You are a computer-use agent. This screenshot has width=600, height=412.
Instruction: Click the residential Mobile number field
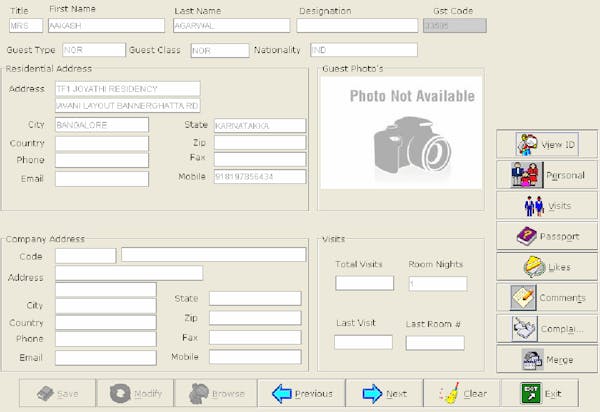point(260,177)
